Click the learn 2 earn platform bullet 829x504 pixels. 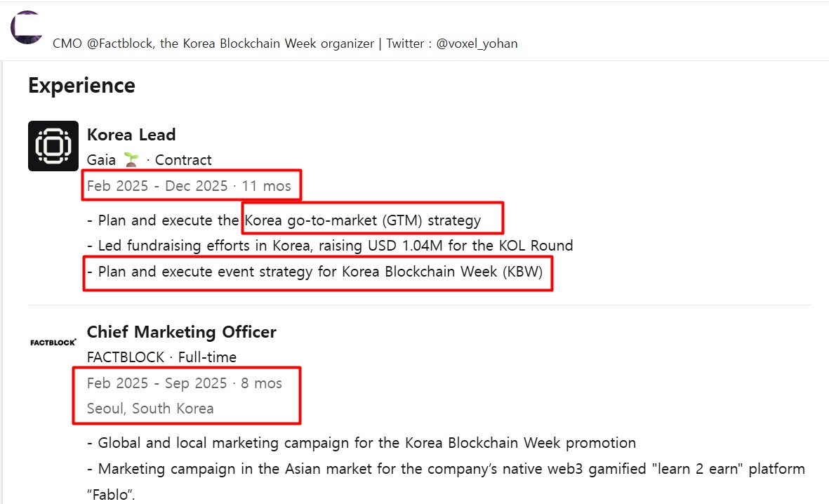pos(446,469)
